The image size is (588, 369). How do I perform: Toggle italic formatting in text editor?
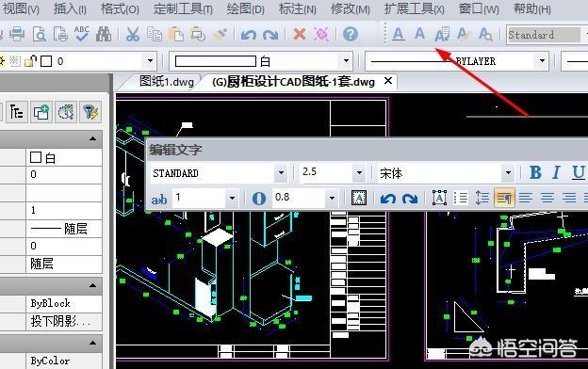click(556, 172)
